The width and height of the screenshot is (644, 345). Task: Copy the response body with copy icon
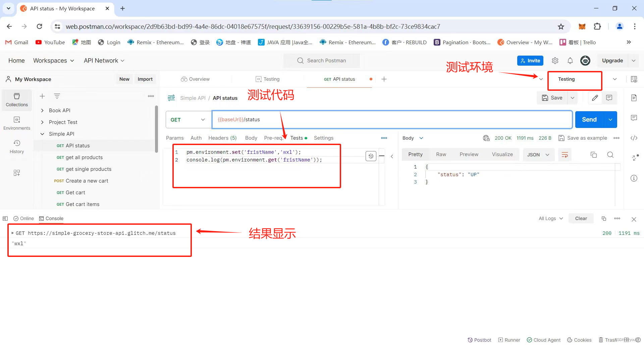click(x=594, y=155)
